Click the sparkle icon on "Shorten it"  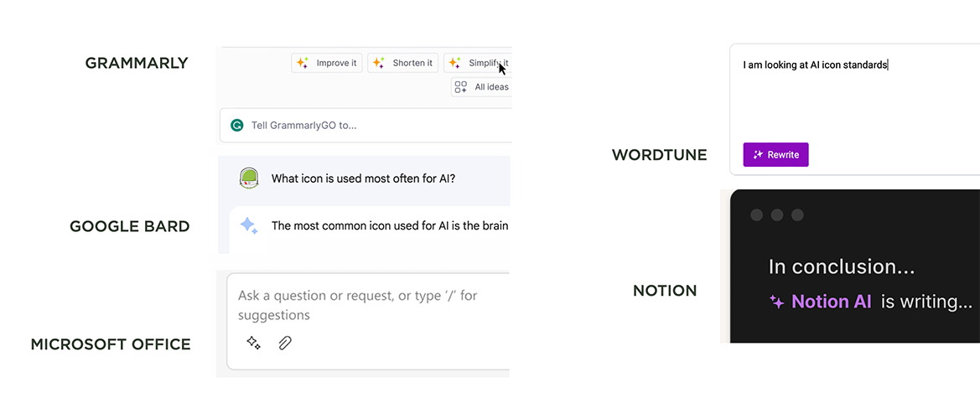tap(379, 63)
